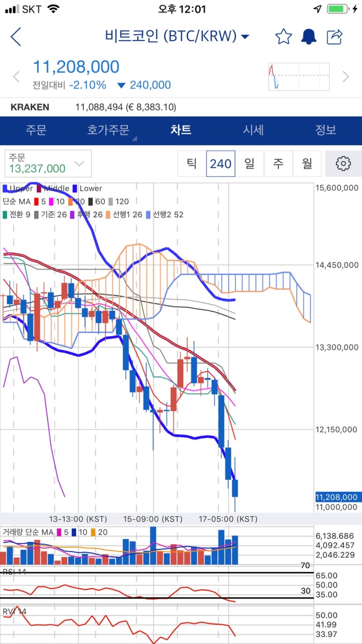Viewport: 362px width, 644px height.
Task: Go to next coin with right chevron
Action: point(346,77)
